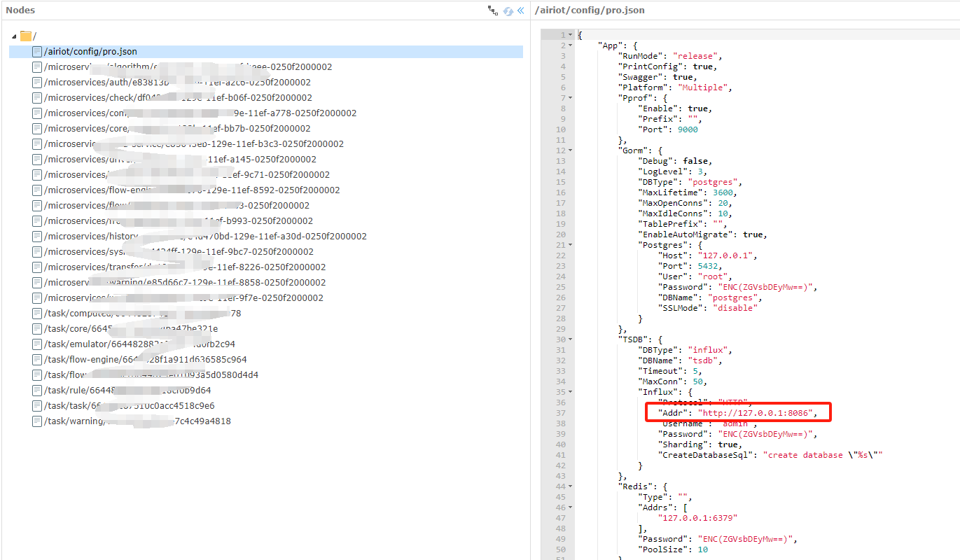Collapse the root "/" tree node arrow

tap(15, 36)
